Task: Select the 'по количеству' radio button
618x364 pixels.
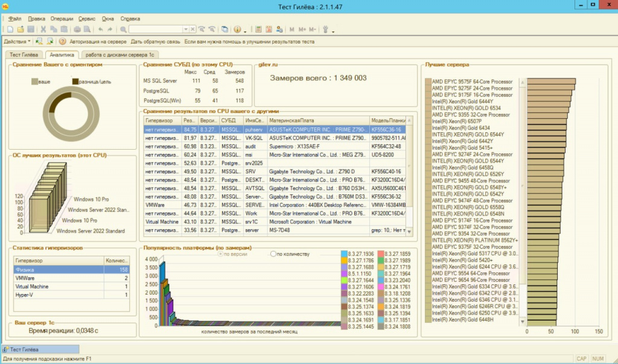Action: tap(273, 254)
